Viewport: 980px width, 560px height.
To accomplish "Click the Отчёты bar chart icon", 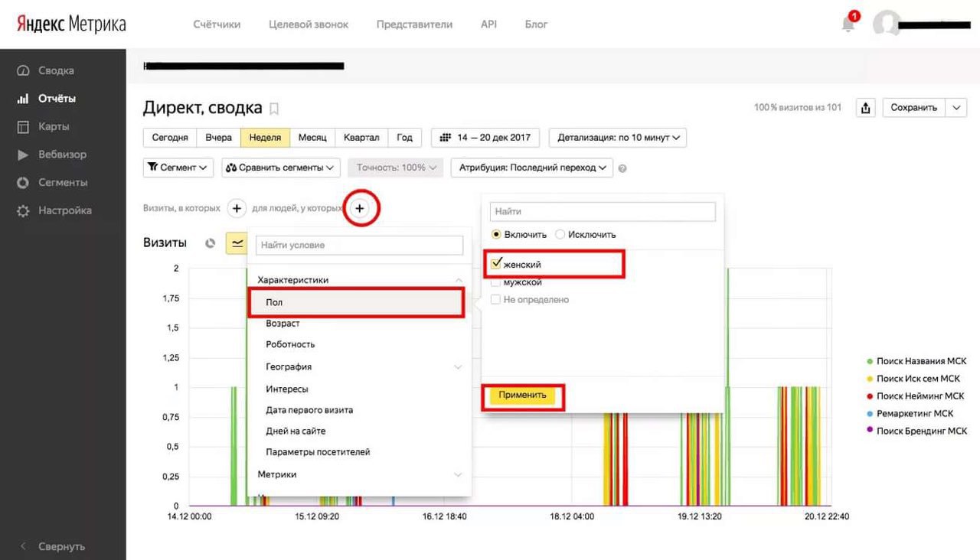I will coord(23,99).
